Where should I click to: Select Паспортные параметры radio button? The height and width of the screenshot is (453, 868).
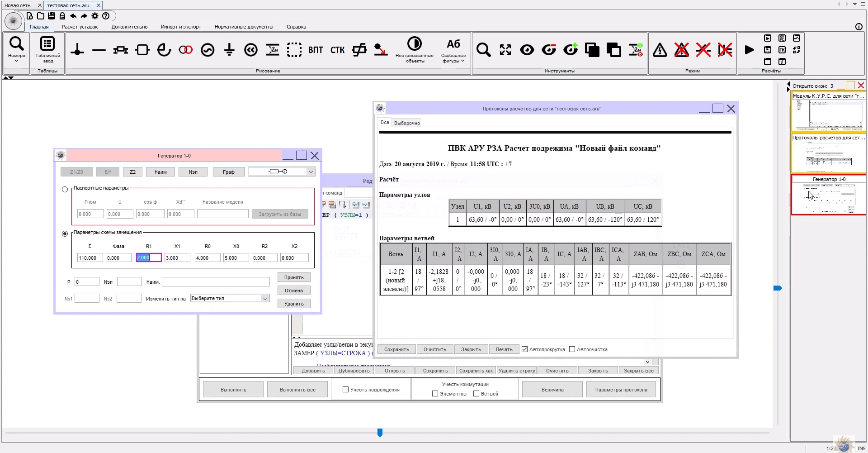(65, 189)
